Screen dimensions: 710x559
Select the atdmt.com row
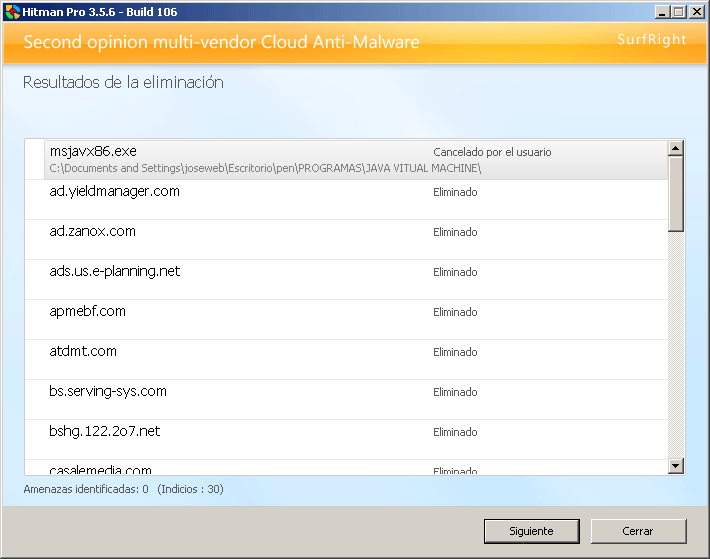[x=346, y=359]
